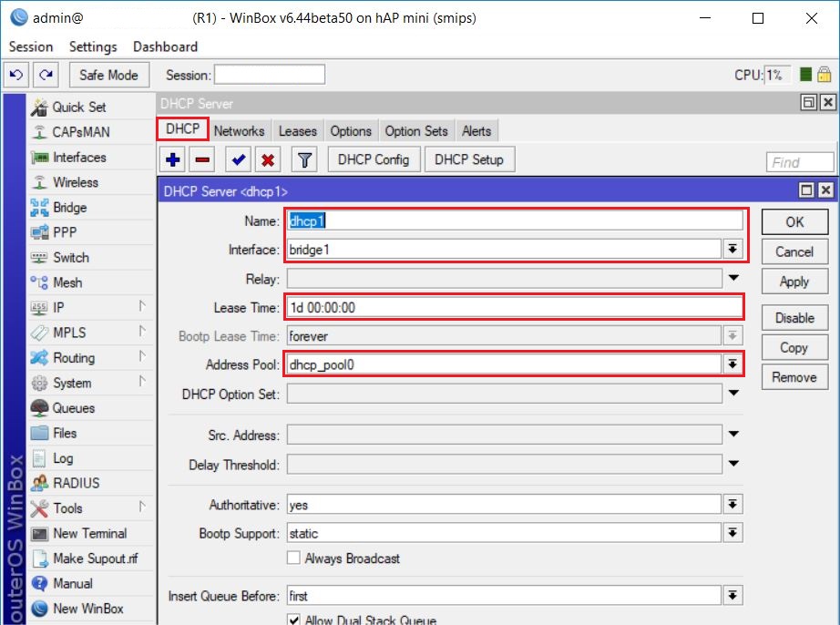Expand the System submenu
The height and width of the screenshot is (625, 840).
click(141, 382)
